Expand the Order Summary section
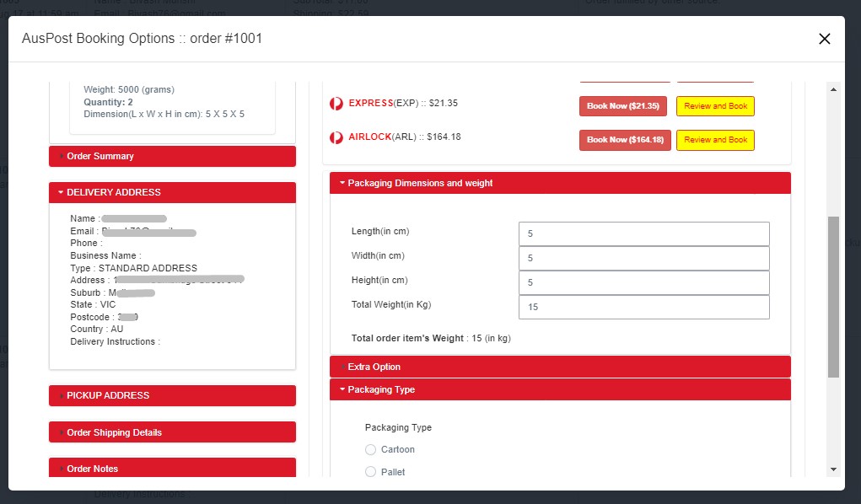861x504 pixels. click(x=172, y=156)
